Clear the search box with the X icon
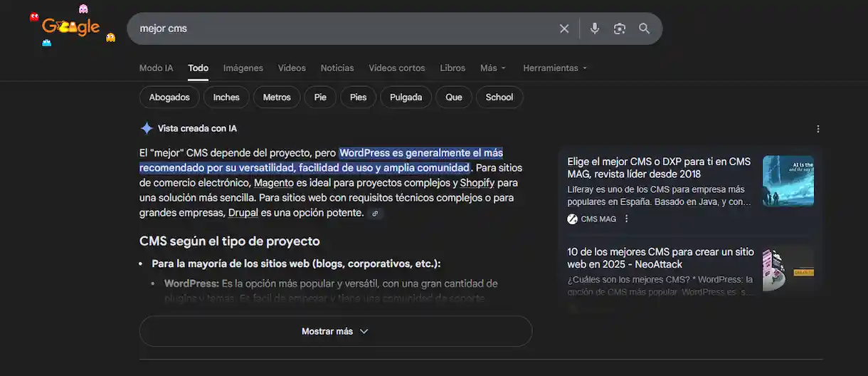 coord(564,28)
